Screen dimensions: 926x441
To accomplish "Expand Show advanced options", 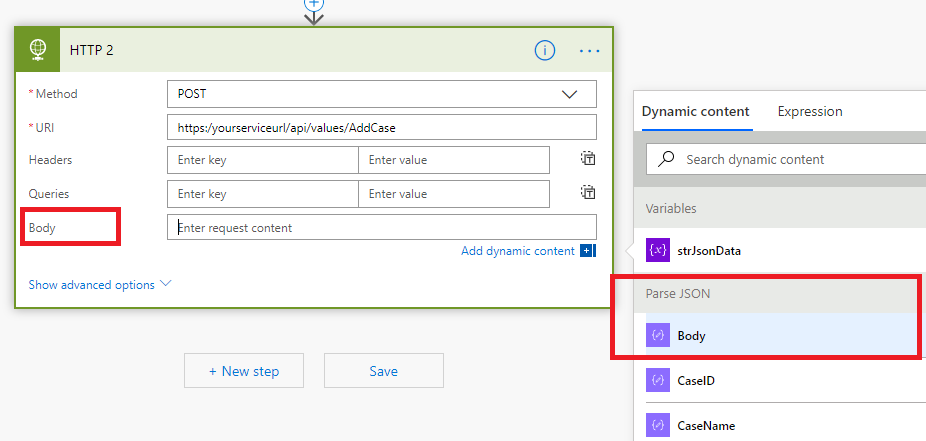I will [100, 285].
